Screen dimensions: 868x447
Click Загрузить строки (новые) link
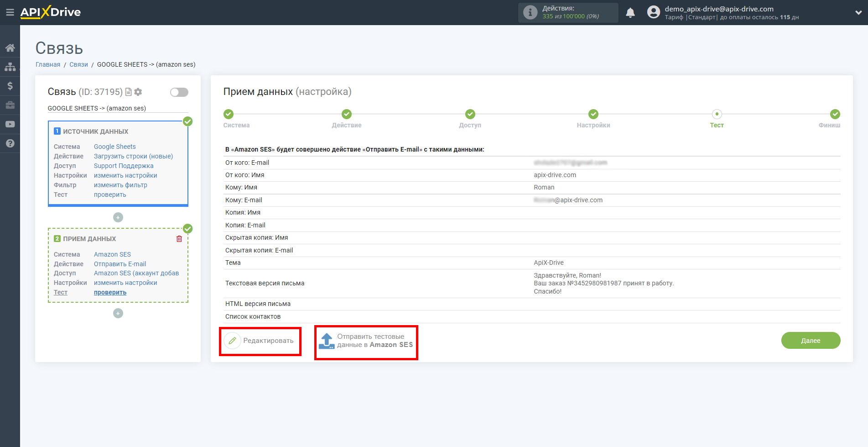point(133,156)
